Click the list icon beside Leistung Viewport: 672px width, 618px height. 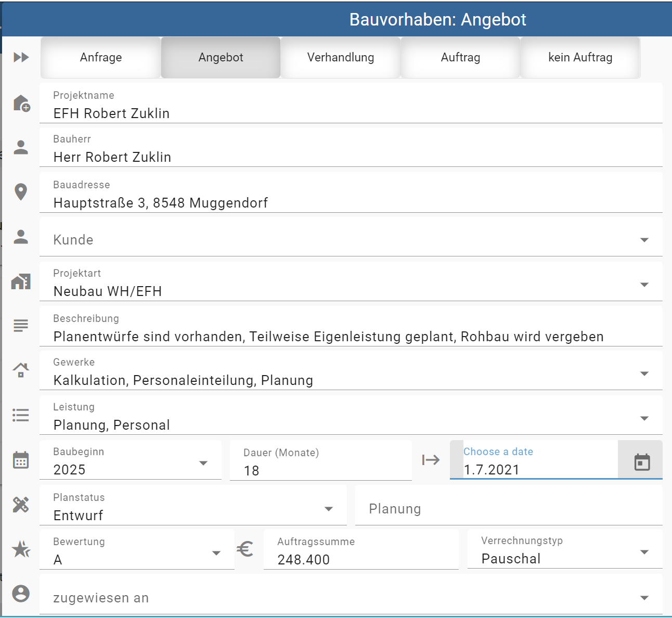[21, 415]
